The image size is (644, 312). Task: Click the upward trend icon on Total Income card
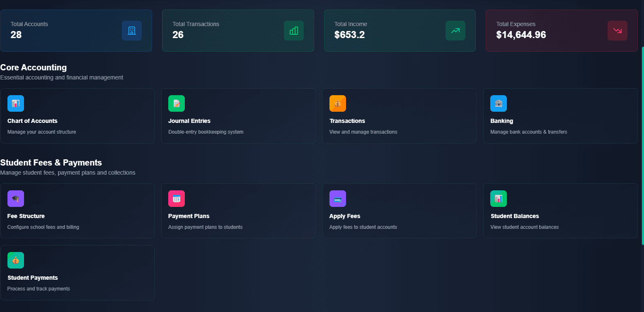pyautogui.click(x=455, y=31)
